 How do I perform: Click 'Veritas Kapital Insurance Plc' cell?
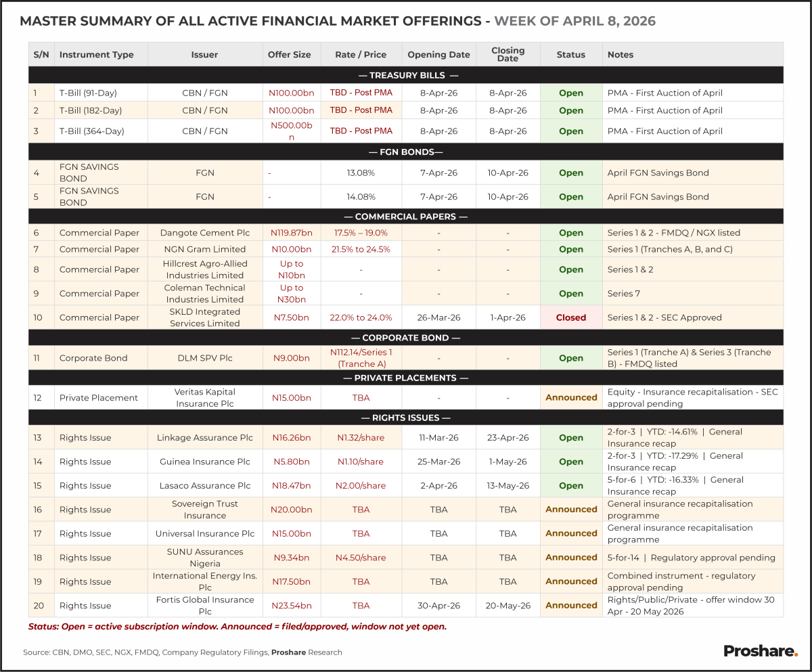[205, 398]
